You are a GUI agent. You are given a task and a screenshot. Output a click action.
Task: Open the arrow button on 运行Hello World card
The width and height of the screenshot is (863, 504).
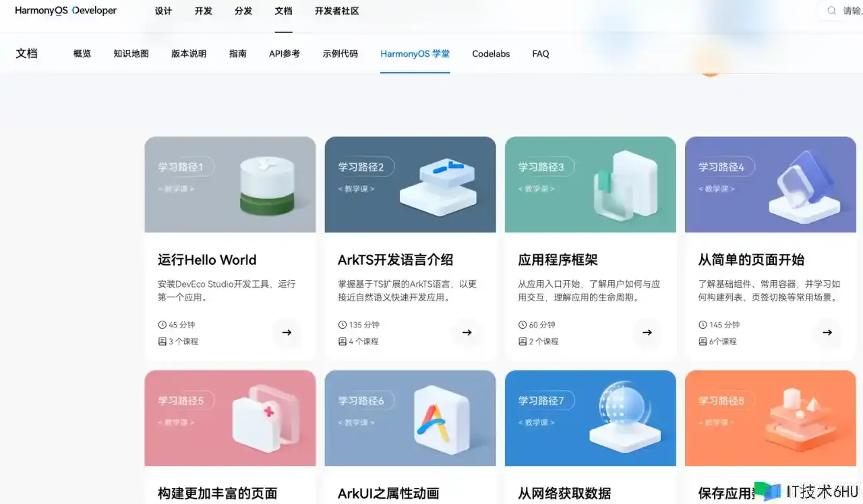[287, 332]
